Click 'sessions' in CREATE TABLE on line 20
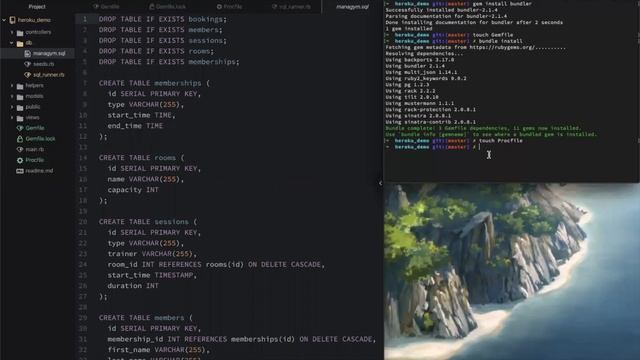Screen dimensions: 640x360 pos(171,222)
